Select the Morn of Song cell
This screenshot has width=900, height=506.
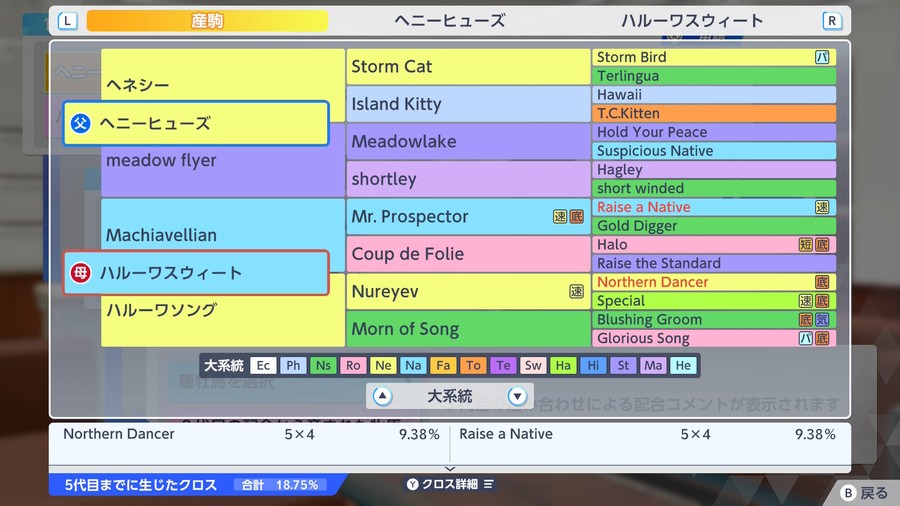tap(468, 329)
